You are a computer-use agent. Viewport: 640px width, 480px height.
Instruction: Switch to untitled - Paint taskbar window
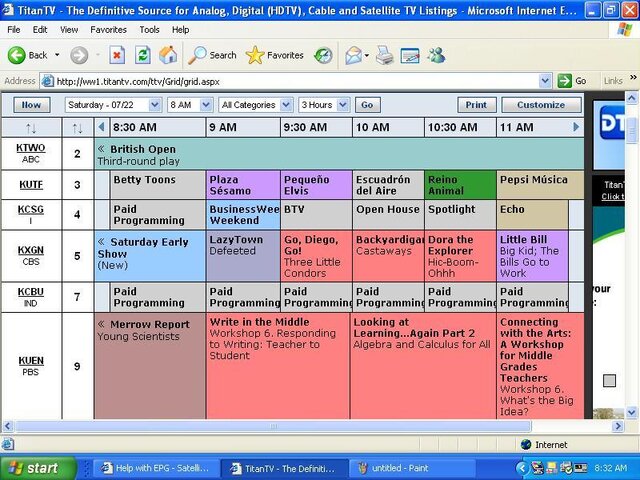[411, 468]
